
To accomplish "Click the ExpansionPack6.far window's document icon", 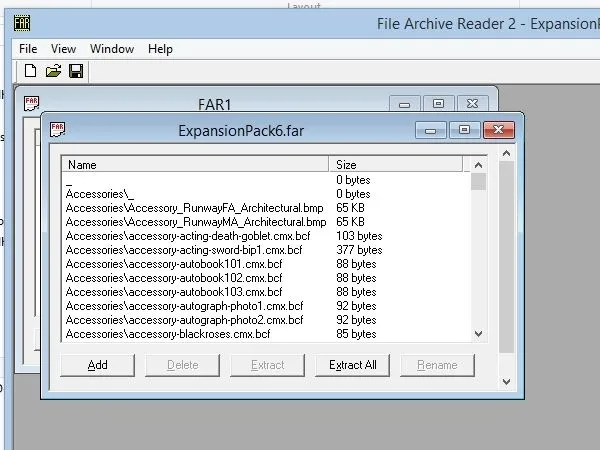I will click(x=57, y=129).
